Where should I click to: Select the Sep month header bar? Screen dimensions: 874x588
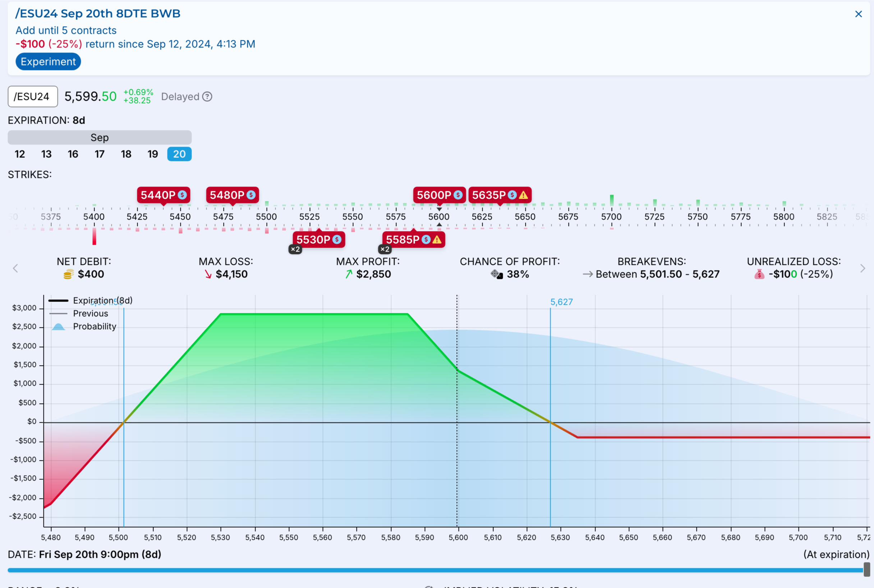[x=100, y=137]
